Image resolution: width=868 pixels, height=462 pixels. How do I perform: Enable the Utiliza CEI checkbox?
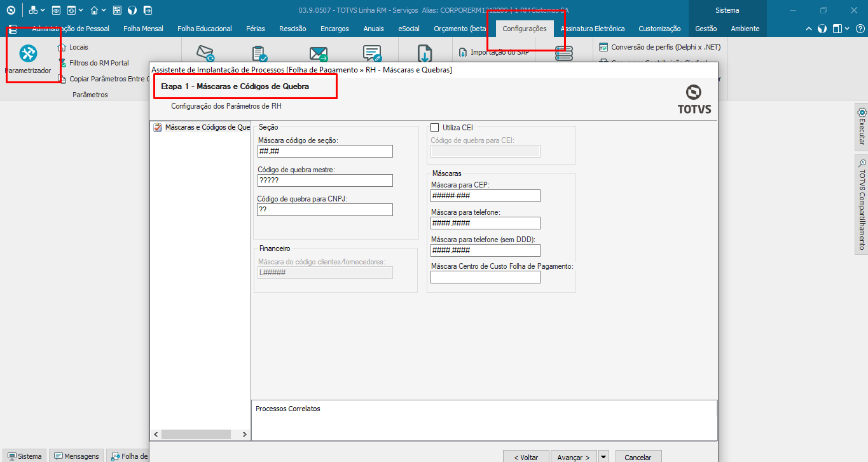pyautogui.click(x=435, y=128)
